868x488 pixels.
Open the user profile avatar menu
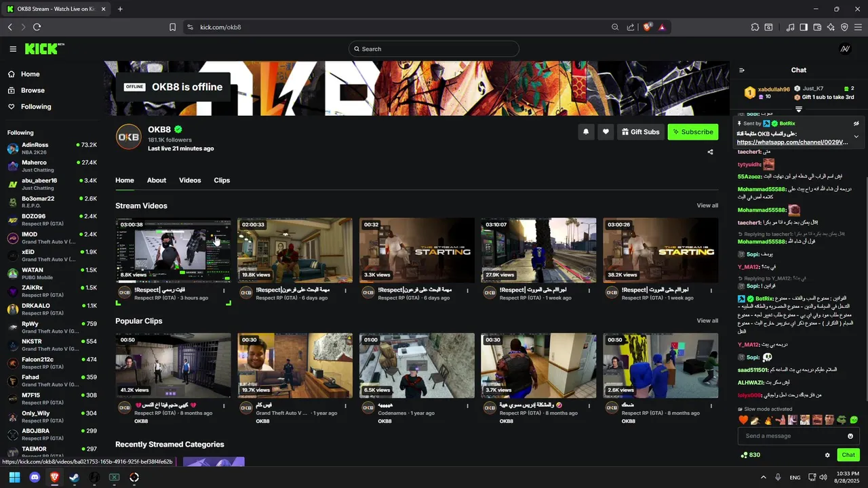[845, 49]
